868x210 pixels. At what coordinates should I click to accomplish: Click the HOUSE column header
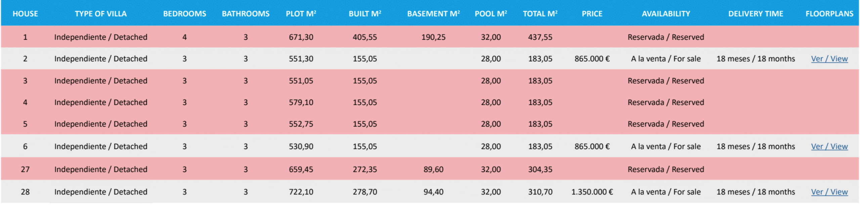click(x=25, y=14)
